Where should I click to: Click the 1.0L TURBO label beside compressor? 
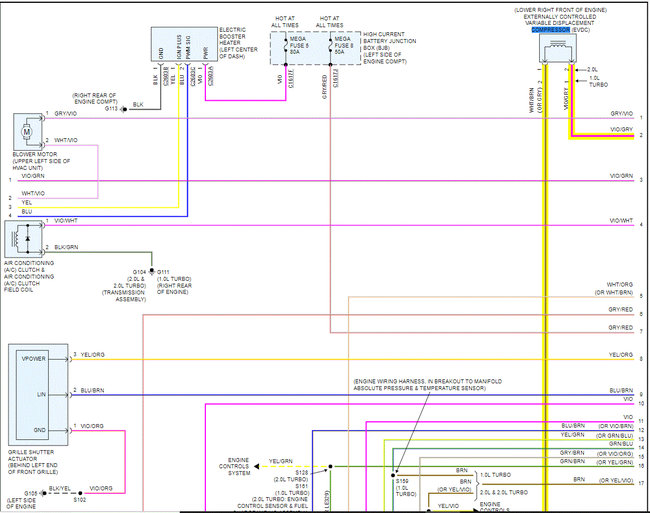pos(598,81)
